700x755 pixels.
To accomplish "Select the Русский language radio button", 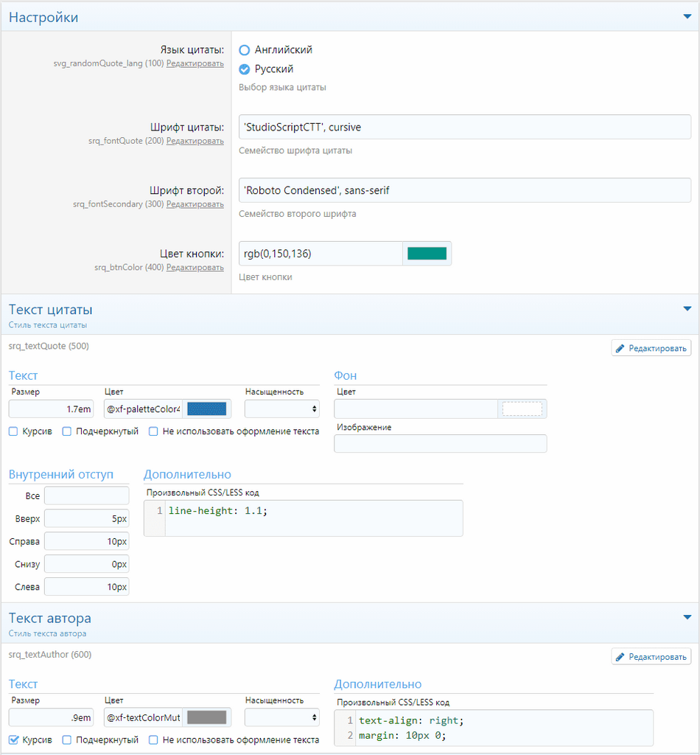I will [245, 69].
